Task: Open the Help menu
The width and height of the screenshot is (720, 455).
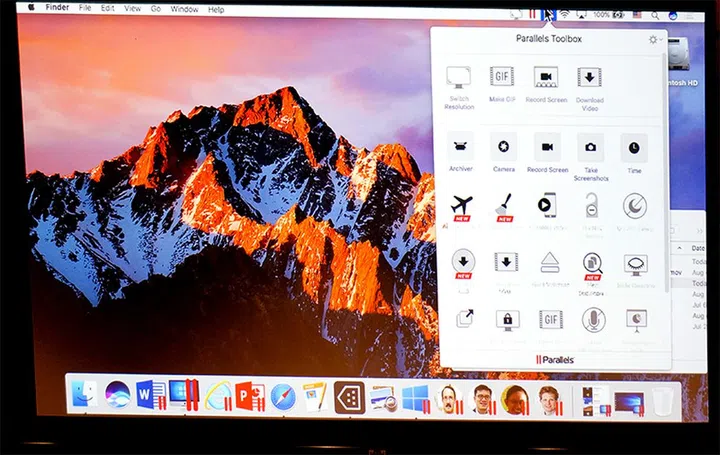Action: point(216,10)
